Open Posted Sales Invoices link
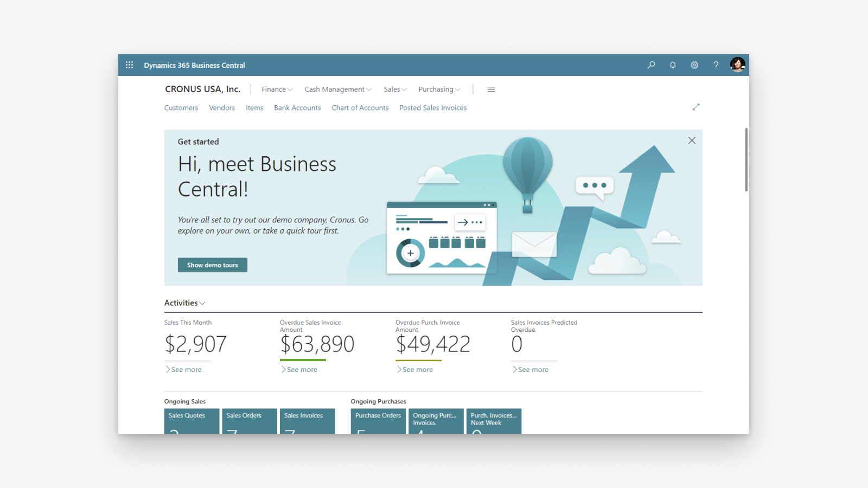 [433, 108]
